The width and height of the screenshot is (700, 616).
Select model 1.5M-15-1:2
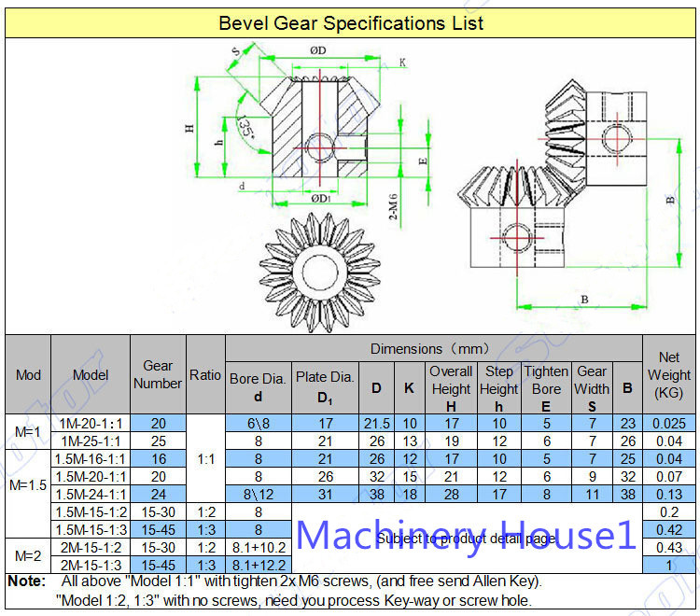[x=91, y=512]
